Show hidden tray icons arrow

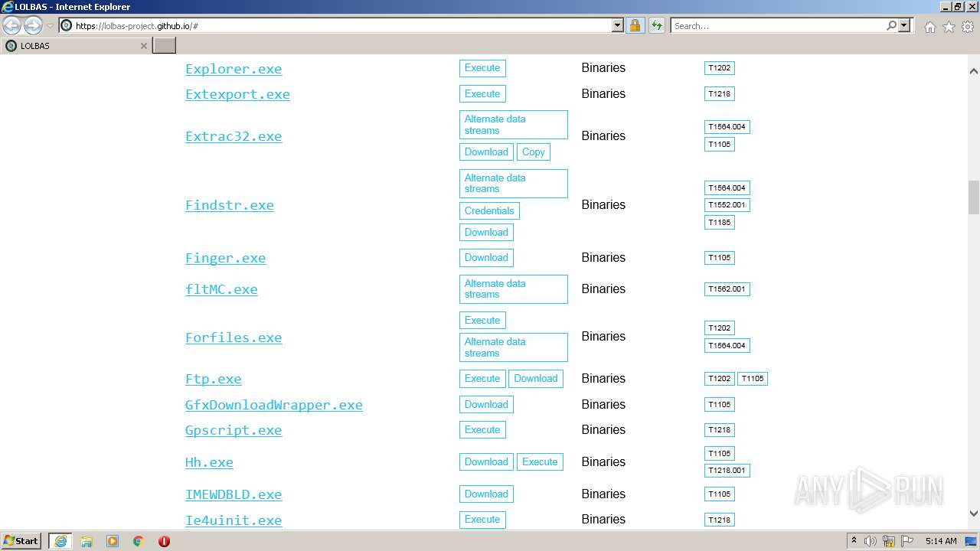click(854, 541)
